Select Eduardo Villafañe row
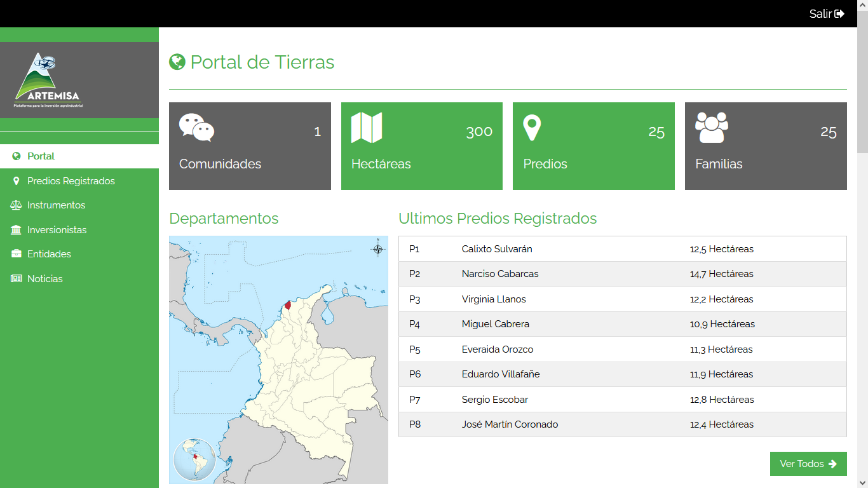This screenshot has height=488, width=868. point(623,374)
